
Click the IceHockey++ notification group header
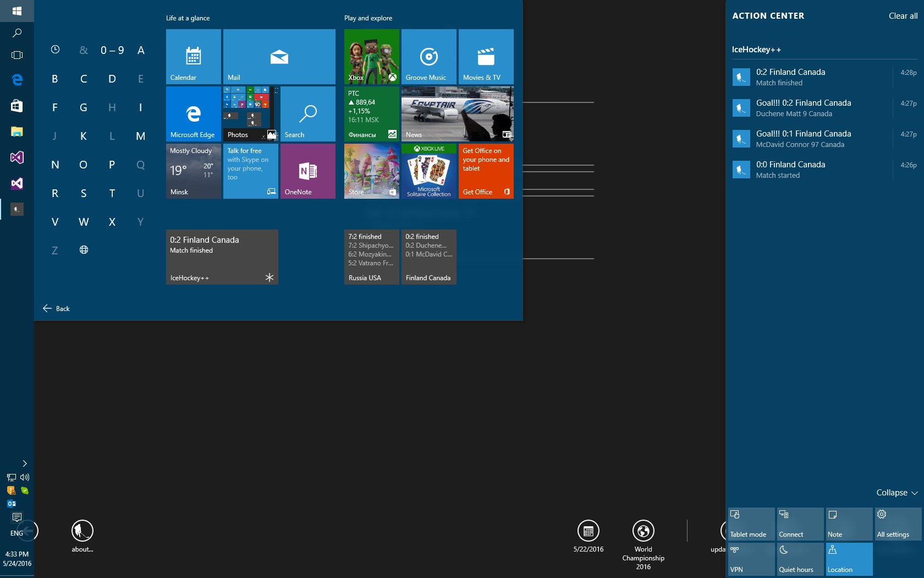coord(756,50)
